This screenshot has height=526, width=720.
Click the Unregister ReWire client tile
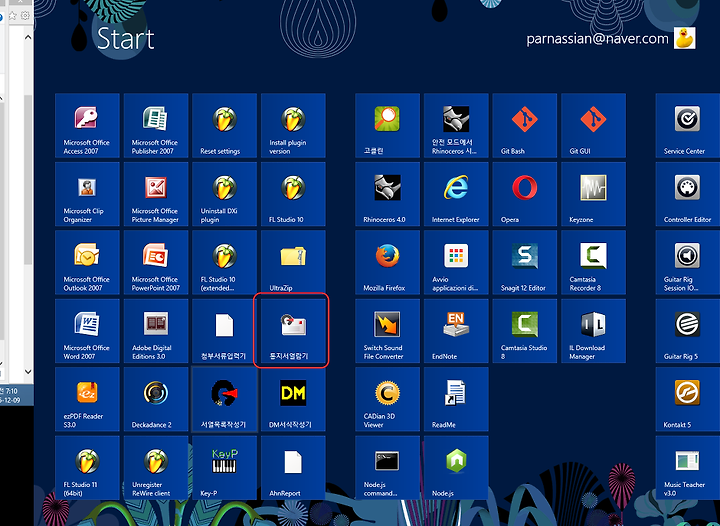(156, 467)
